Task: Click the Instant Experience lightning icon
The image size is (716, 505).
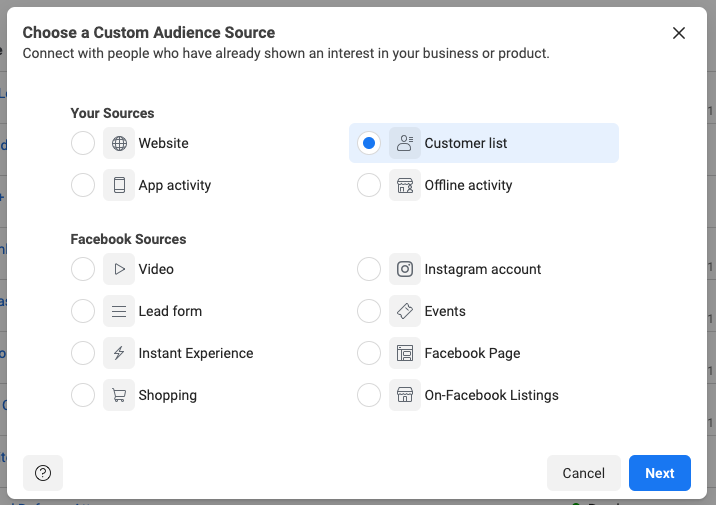Action: click(119, 353)
